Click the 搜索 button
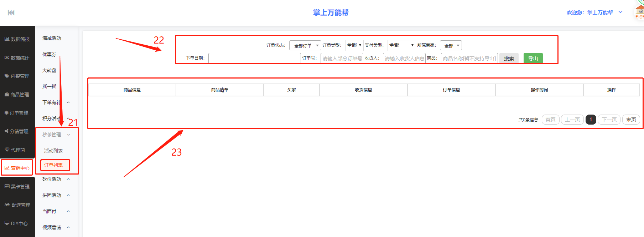The height and width of the screenshot is (237, 644). coord(509,59)
